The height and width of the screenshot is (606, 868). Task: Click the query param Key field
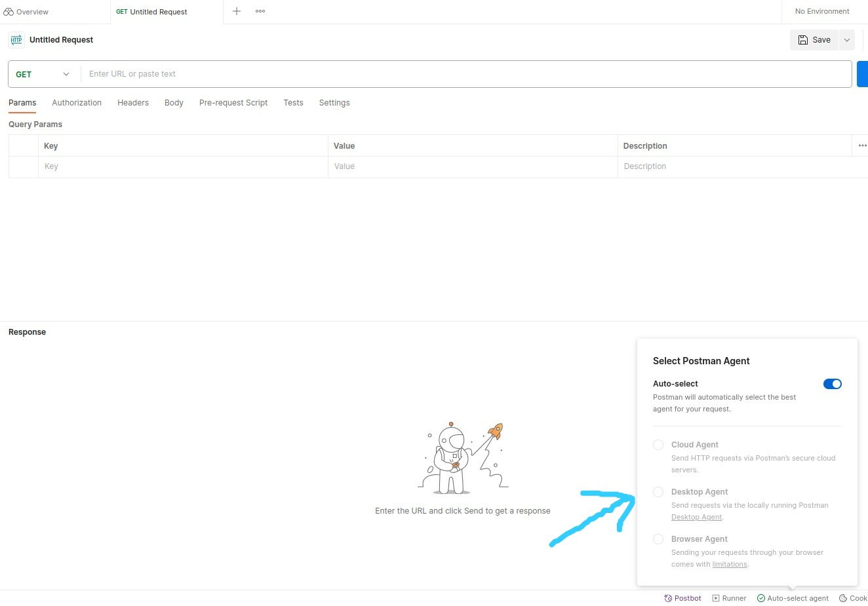(183, 166)
